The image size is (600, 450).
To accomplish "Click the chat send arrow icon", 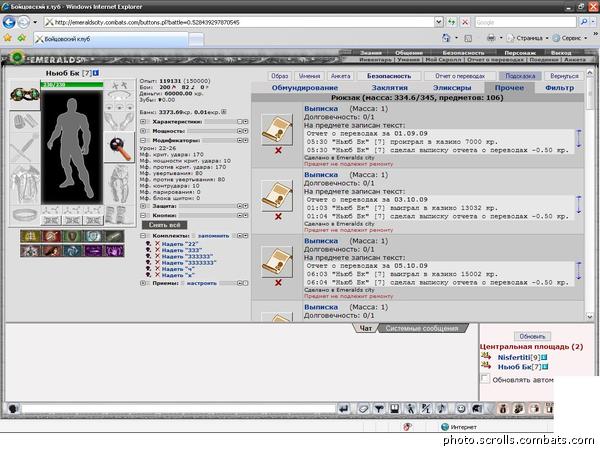I will point(344,409).
